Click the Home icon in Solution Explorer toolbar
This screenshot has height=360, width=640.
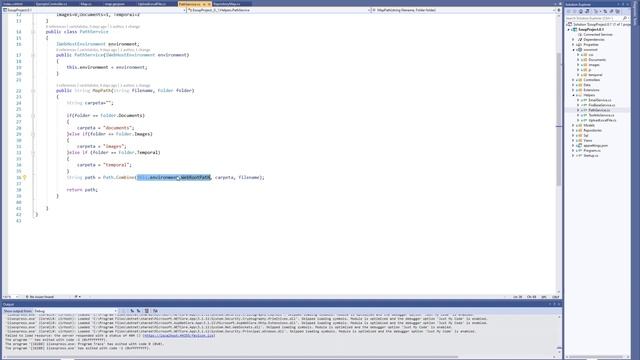point(581,11)
